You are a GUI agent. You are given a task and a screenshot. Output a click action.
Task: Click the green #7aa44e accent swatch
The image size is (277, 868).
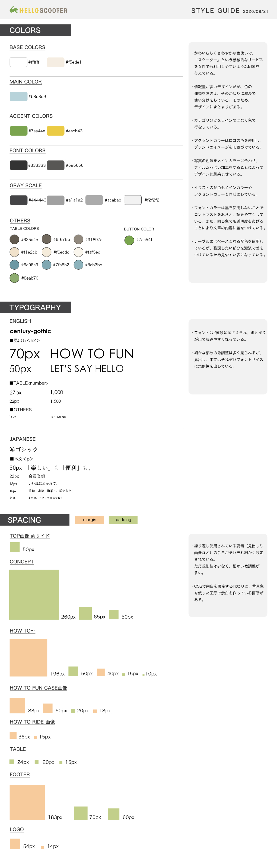19,131
